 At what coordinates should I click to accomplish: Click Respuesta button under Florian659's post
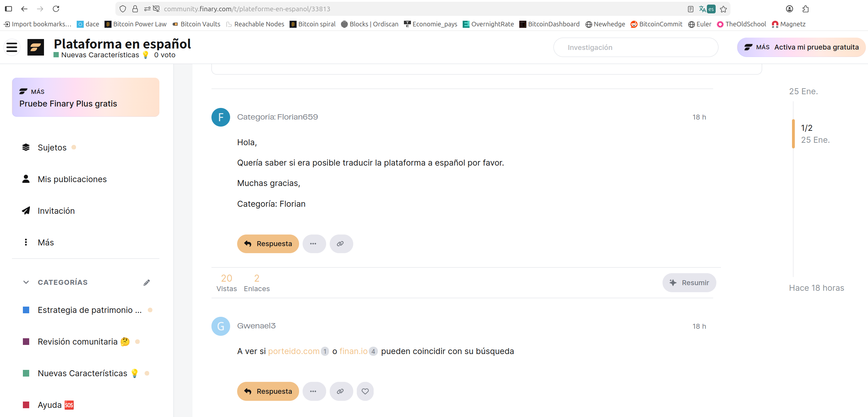[268, 244]
